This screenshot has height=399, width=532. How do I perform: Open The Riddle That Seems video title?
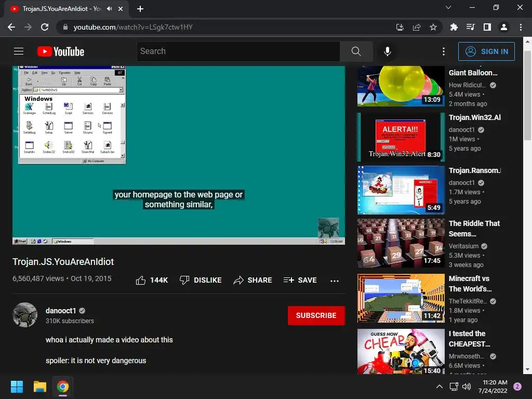[474, 229]
